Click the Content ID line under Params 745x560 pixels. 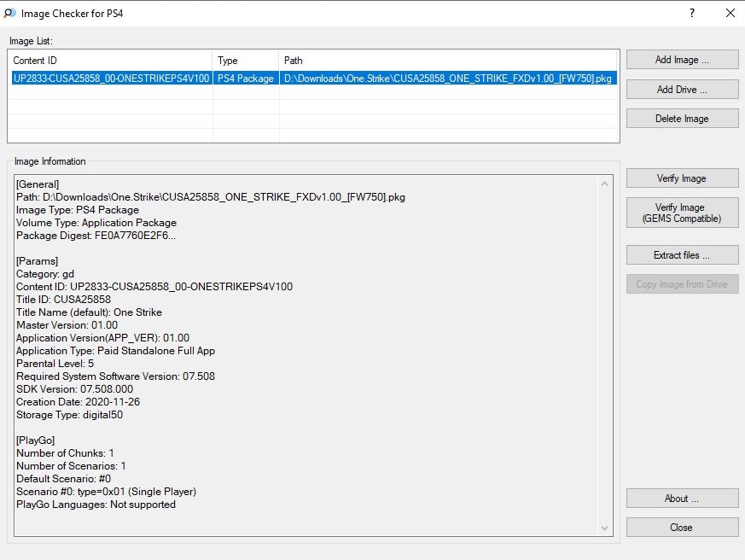tap(154, 287)
